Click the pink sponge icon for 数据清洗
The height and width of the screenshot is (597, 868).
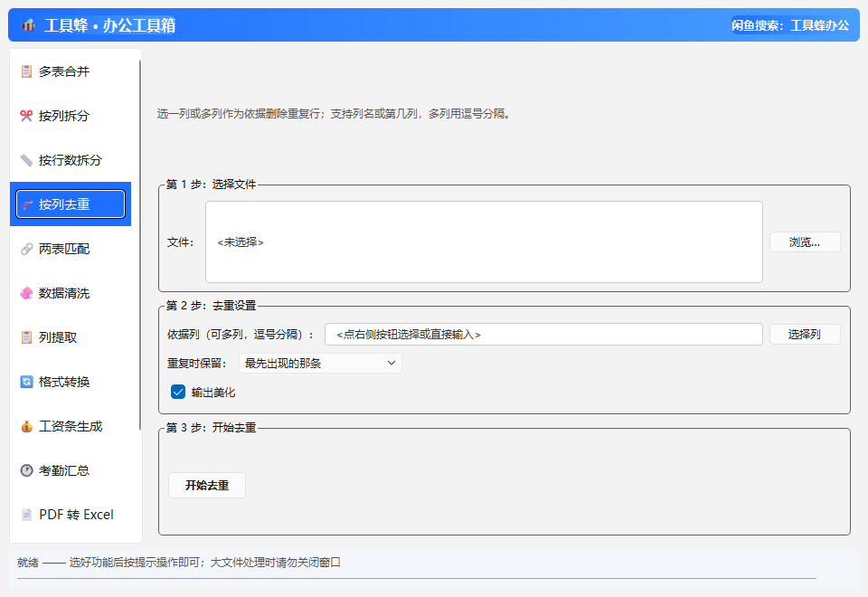tap(26, 293)
